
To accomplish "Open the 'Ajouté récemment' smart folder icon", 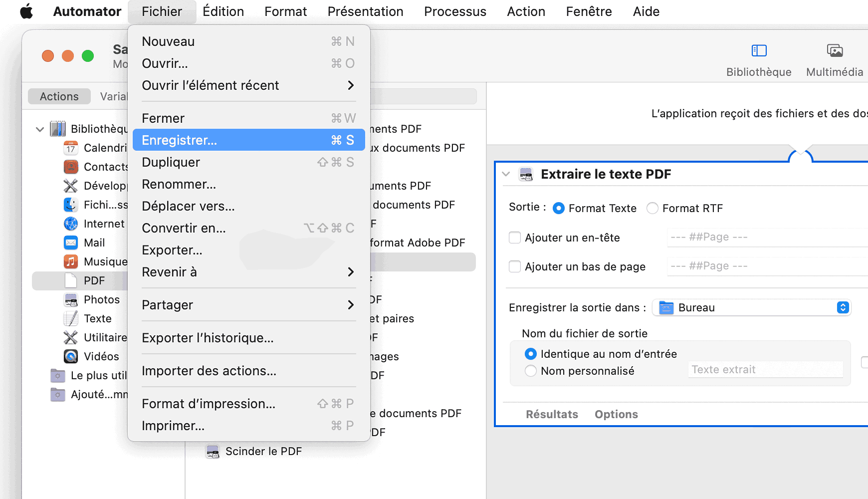I will pyautogui.click(x=58, y=394).
